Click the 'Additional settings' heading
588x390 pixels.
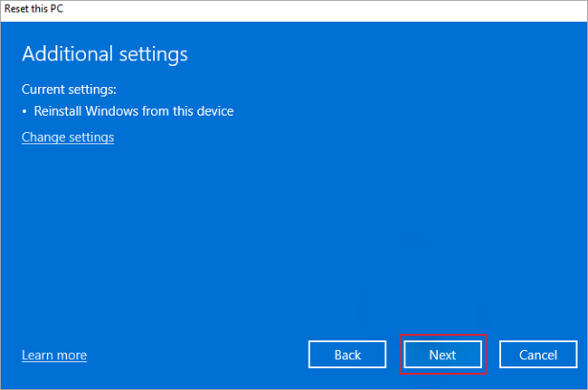[x=105, y=54]
